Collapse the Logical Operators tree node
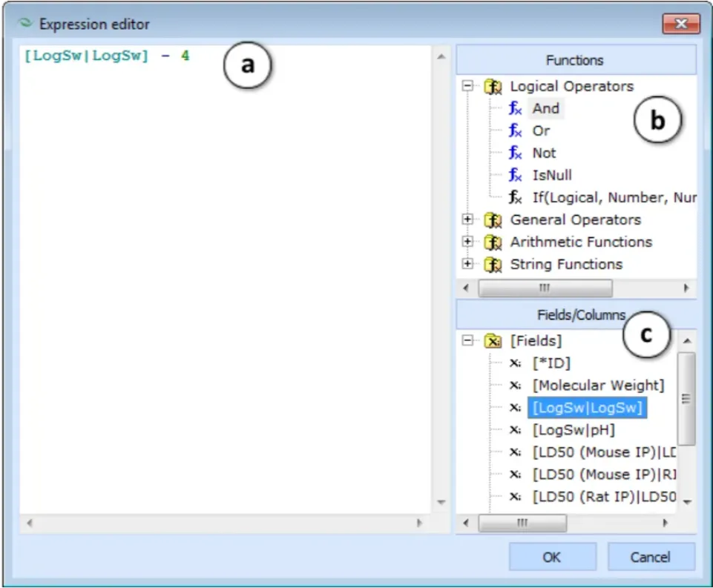 coord(467,86)
